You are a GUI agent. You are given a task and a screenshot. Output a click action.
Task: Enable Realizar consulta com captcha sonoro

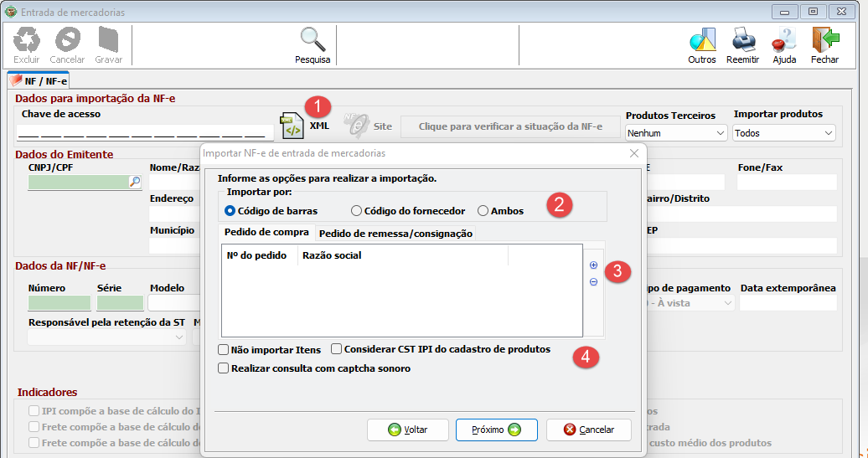coord(224,368)
